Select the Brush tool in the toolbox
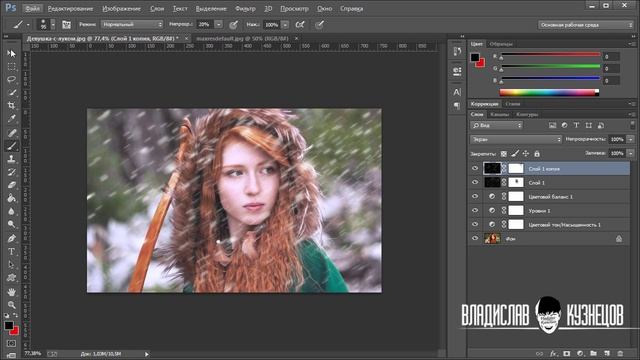Screen dimensions: 640x360 (x=11, y=146)
